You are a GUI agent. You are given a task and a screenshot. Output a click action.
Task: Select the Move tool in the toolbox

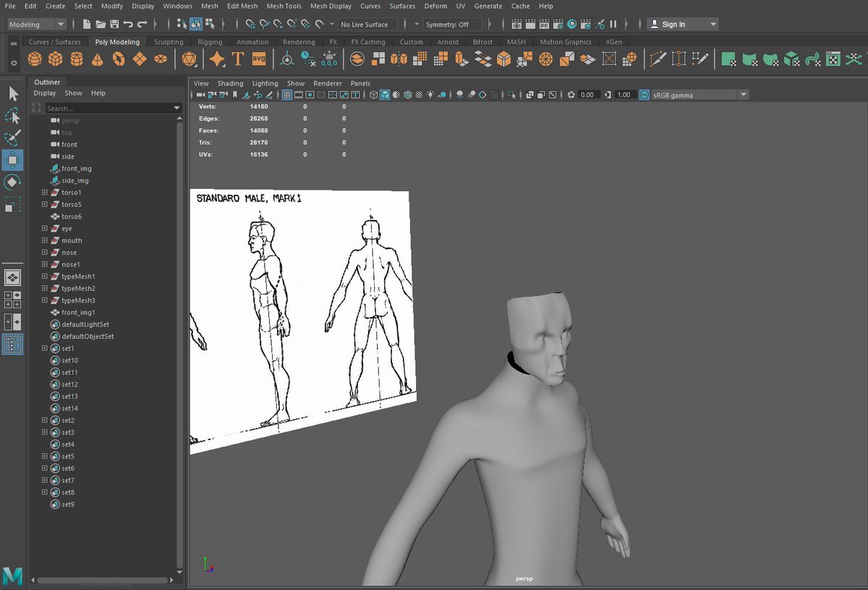click(x=12, y=160)
